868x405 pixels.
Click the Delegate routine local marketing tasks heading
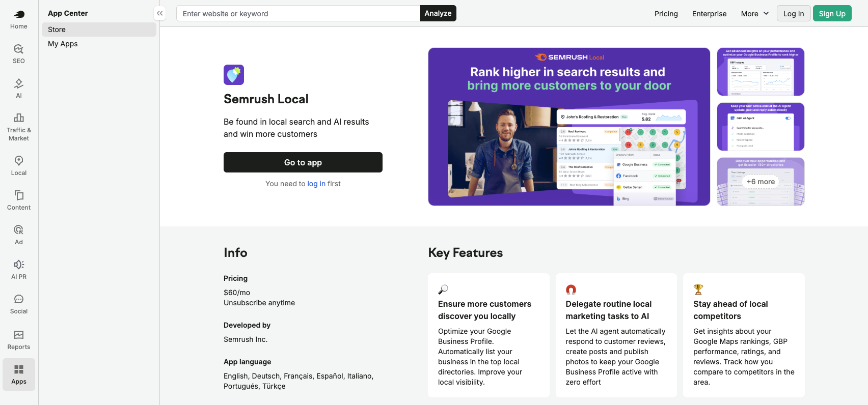tap(609, 310)
